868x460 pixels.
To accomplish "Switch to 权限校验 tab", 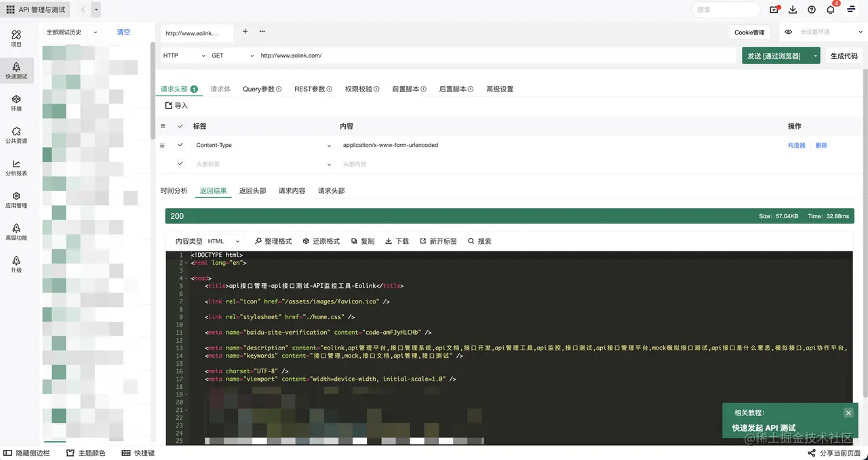I will 362,89.
